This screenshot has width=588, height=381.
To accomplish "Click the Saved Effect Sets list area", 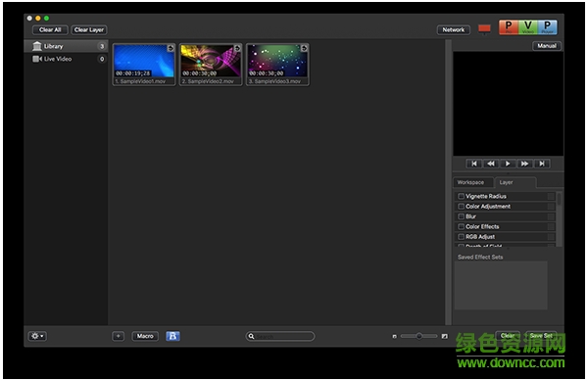I will [501, 286].
